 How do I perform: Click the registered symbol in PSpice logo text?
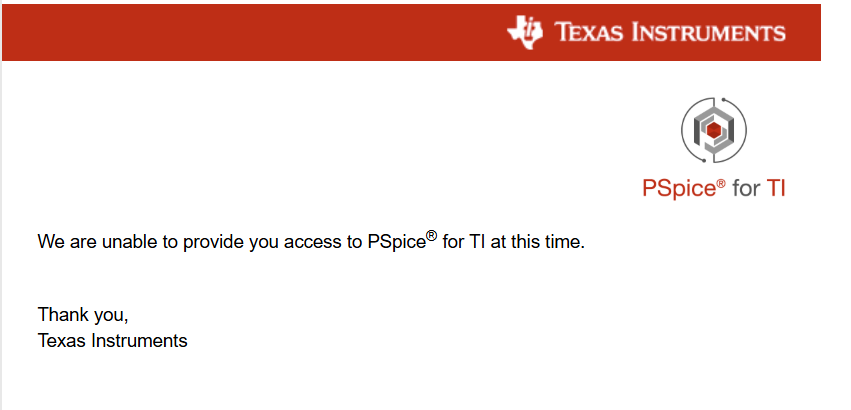point(720,184)
